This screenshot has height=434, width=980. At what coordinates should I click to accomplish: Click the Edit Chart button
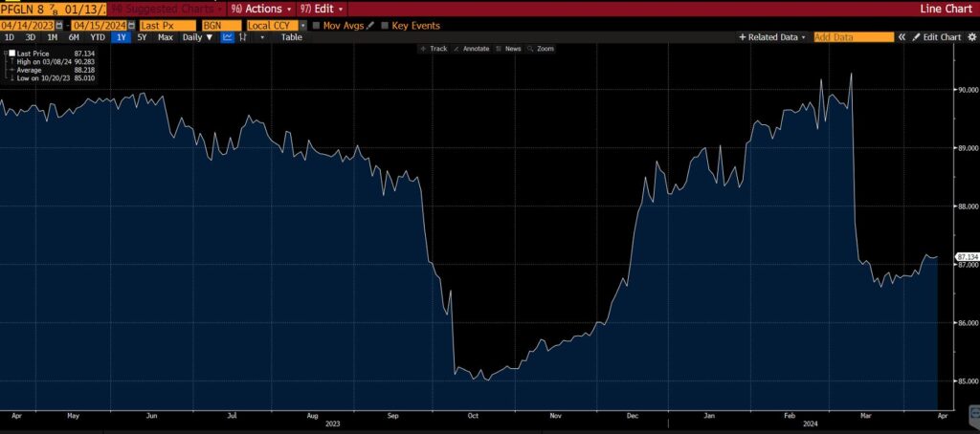point(936,37)
